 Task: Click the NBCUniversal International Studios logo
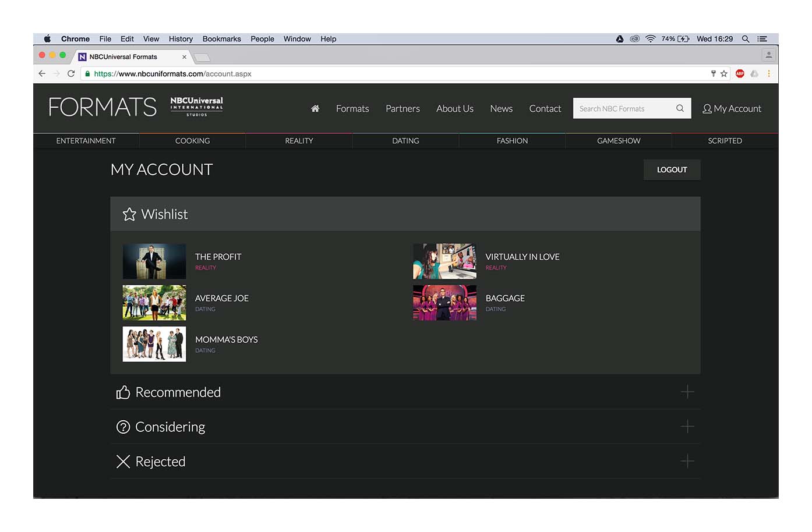tap(197, 107)
